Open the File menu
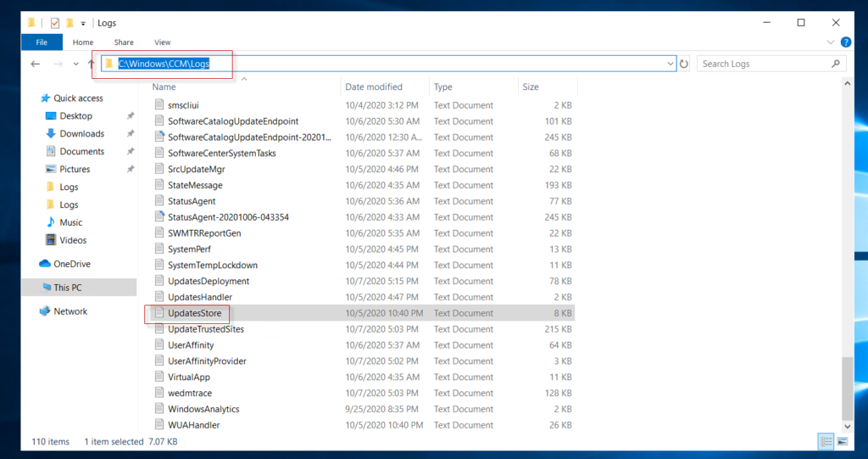868x459 pixels. pos(42,42)
